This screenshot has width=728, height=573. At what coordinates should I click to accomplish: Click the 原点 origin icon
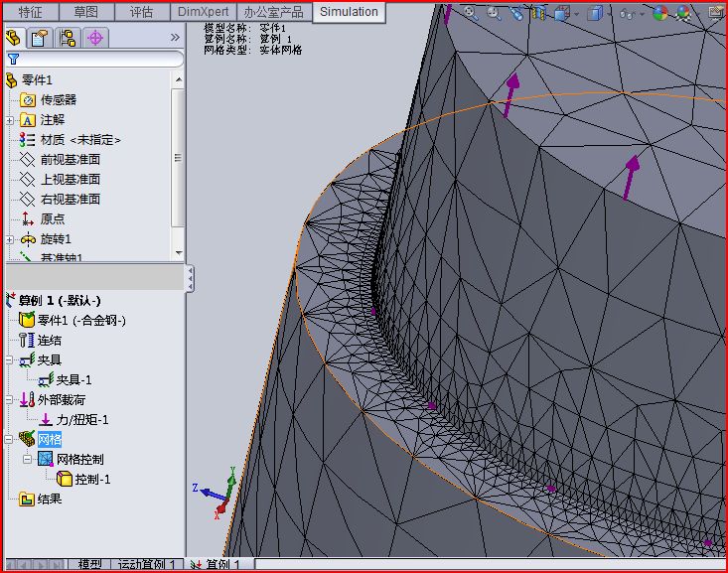[28, 219]
